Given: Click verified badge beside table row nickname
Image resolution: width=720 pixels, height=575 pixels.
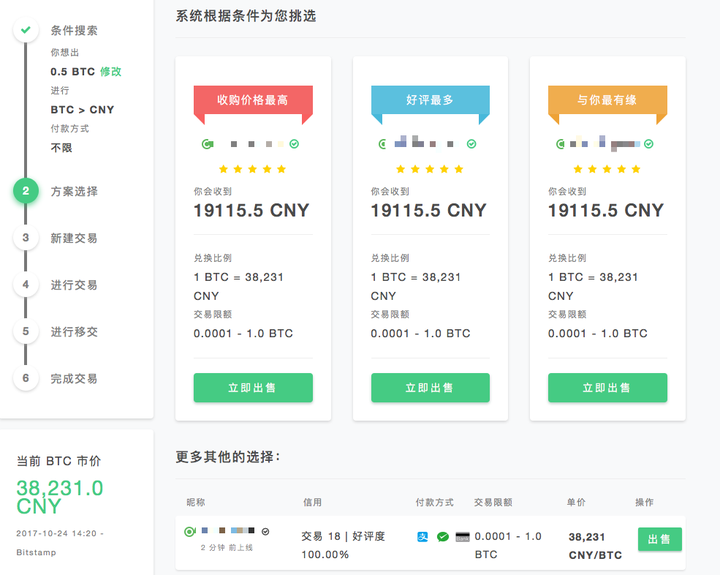Looking at the screenshot, I should (265, 531).
